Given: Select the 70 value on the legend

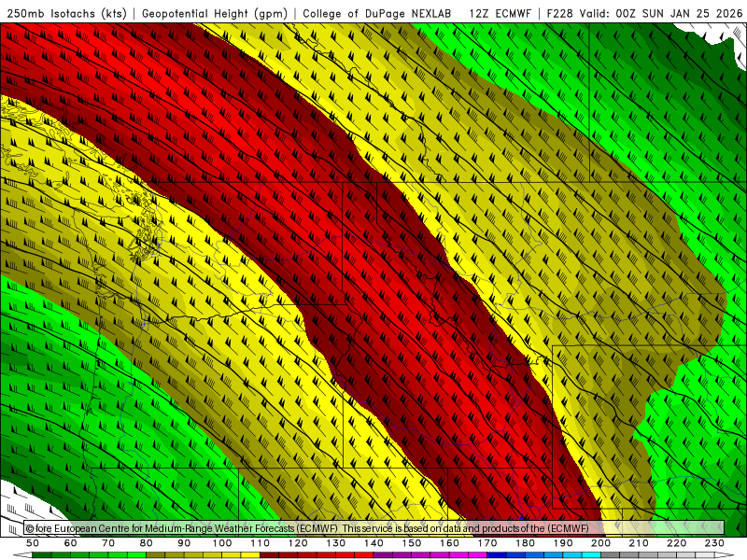Looking at the screenshot, I should click(108, 543).
